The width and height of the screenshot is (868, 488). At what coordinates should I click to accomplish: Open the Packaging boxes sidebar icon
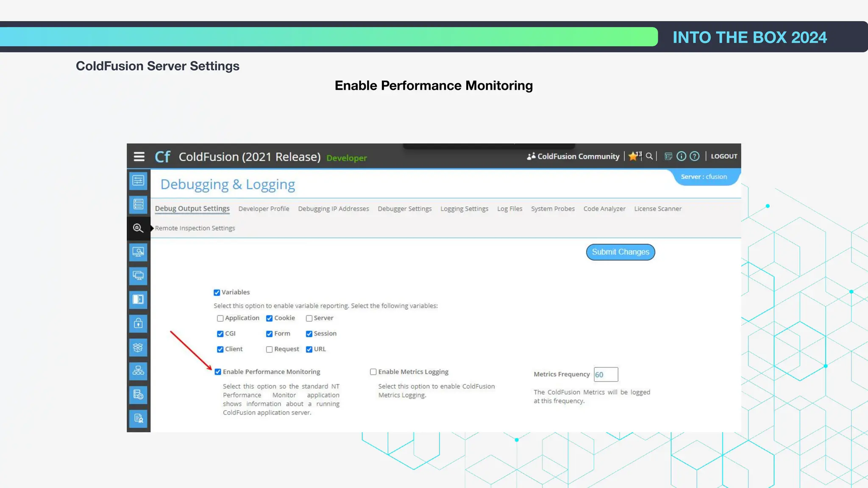point(138,347)
